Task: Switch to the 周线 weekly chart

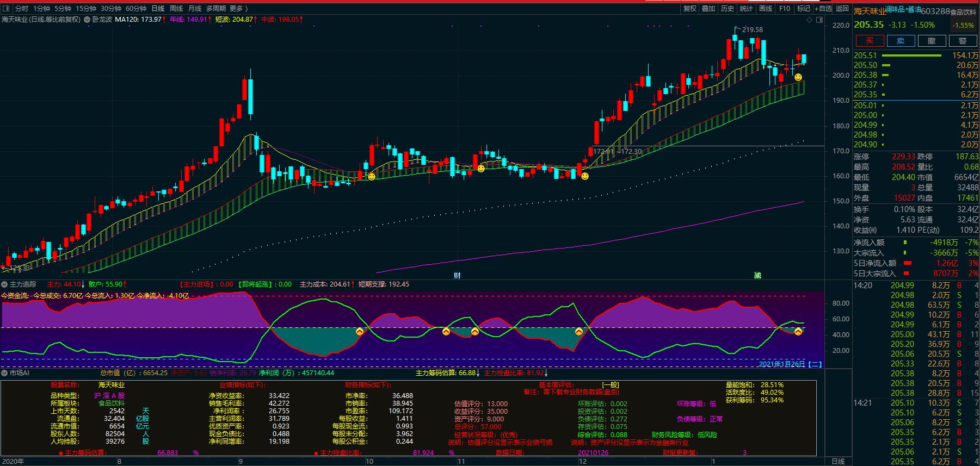Action: tap(176, 9)
